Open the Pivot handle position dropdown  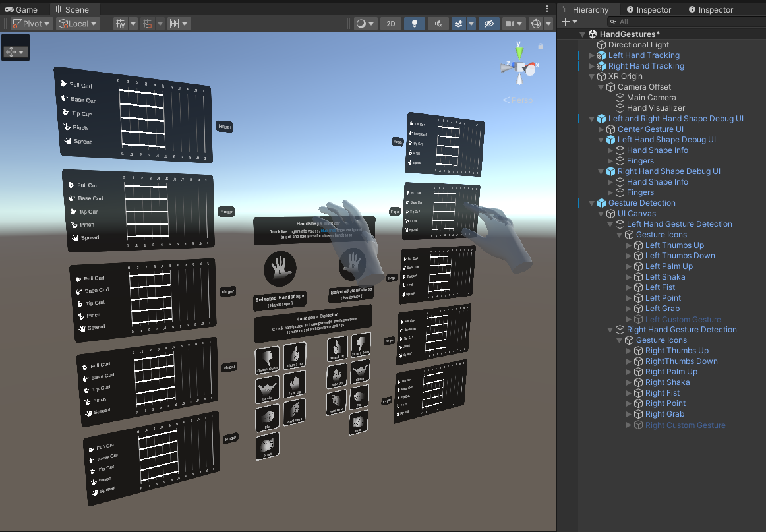tap(28, 24)
